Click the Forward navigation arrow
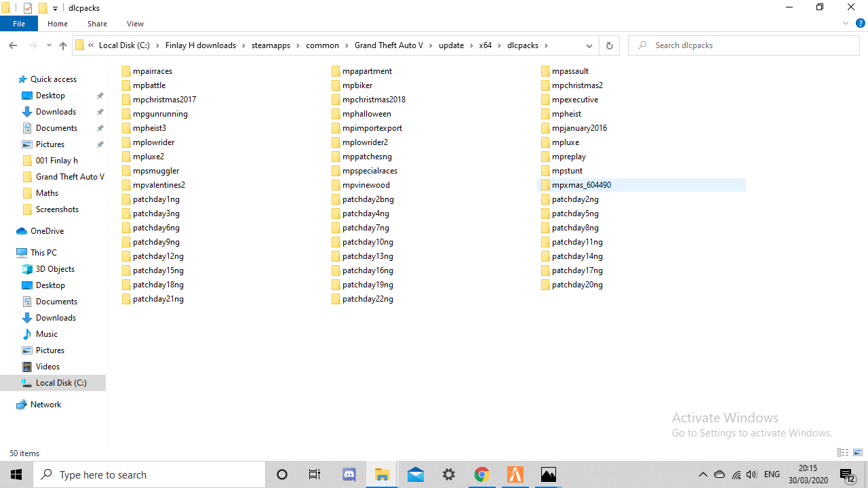 (33, 45)
